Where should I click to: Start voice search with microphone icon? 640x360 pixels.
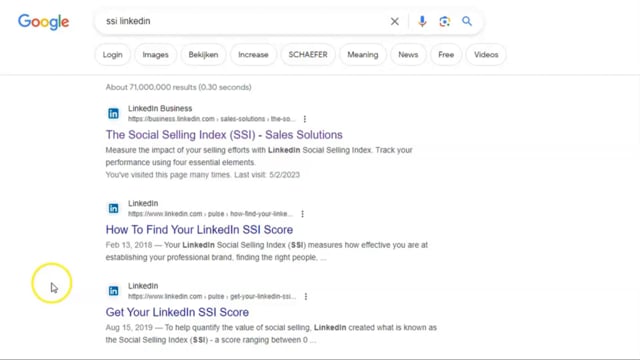point(422,21)
